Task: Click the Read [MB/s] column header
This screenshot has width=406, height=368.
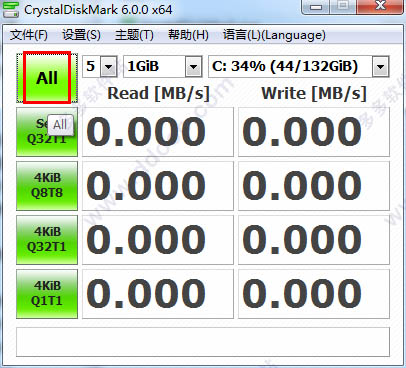Action: [158, 93]
